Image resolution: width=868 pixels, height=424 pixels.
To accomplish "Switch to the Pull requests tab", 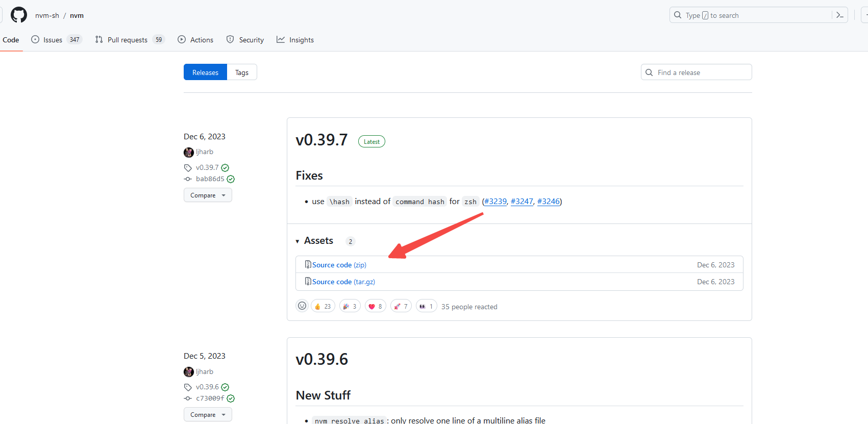I will tap(130, 40).
